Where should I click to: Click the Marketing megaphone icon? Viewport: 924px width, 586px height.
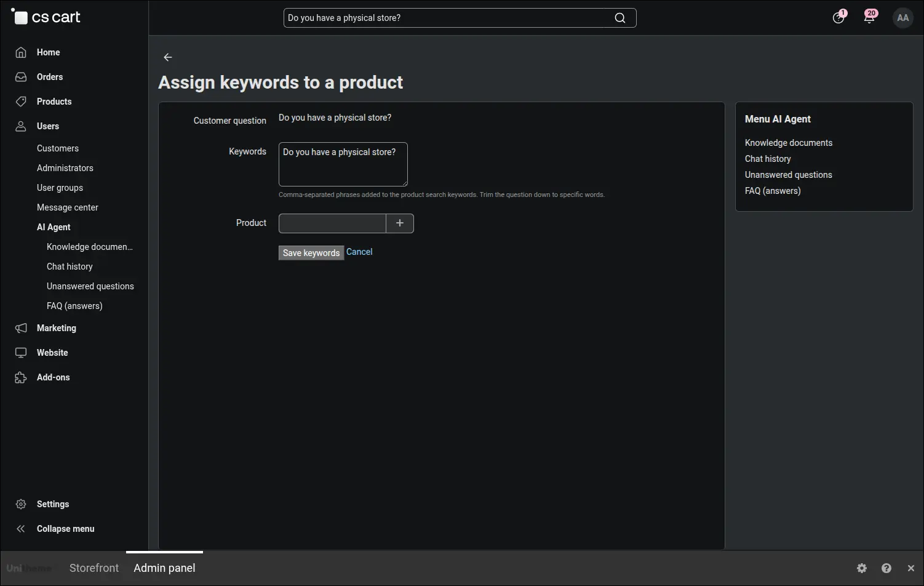(21, 328)
